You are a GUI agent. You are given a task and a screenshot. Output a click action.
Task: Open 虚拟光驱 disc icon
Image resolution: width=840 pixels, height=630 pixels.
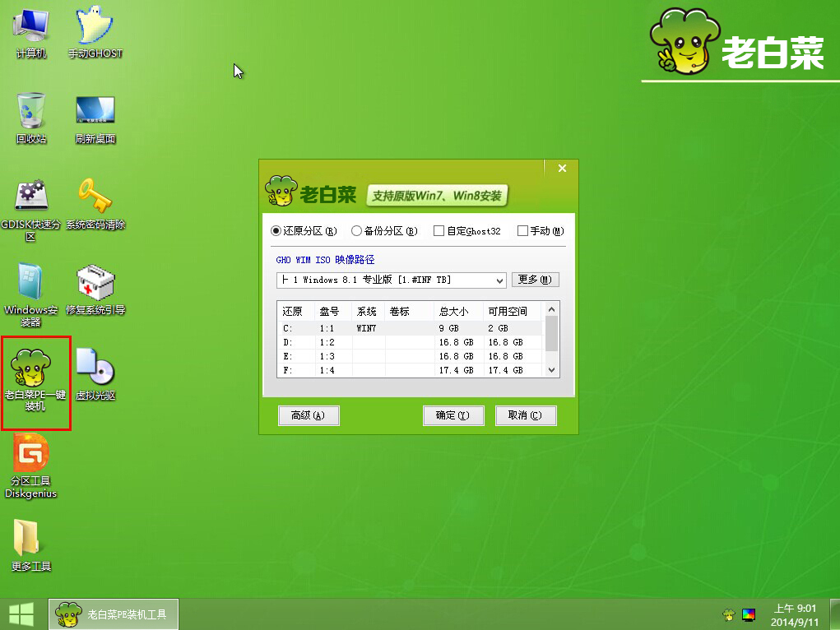[x=95, y=374]
